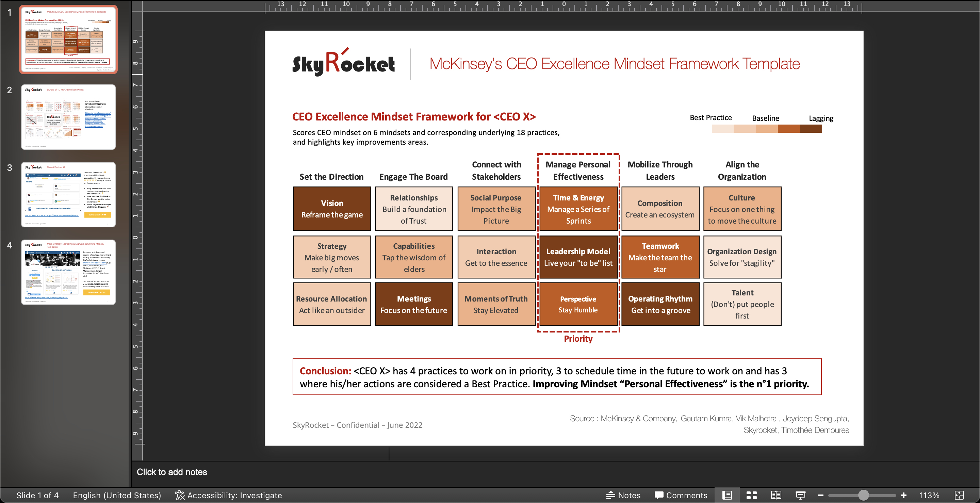
Task: Select the Teamwork box
Action: tap(660, 257)
